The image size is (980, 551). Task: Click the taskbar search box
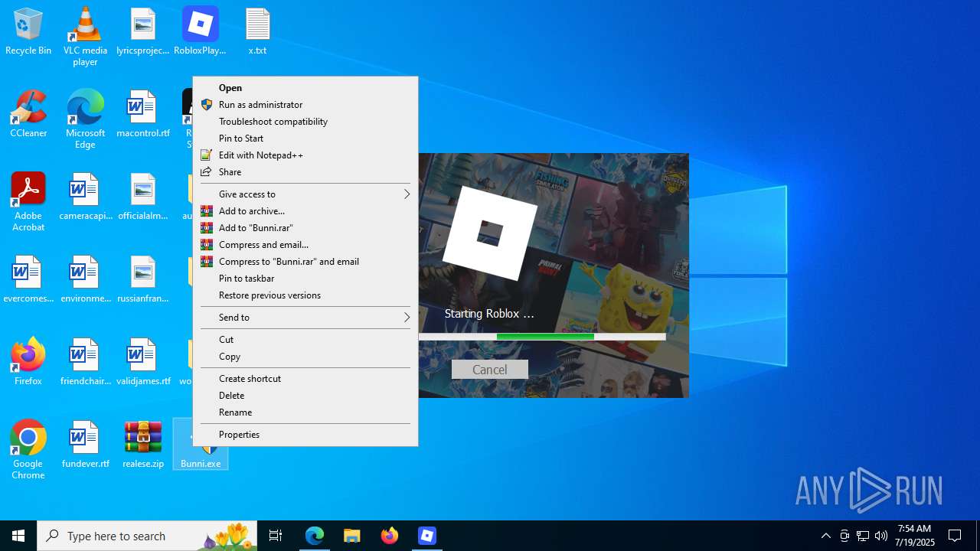(147, 536)
